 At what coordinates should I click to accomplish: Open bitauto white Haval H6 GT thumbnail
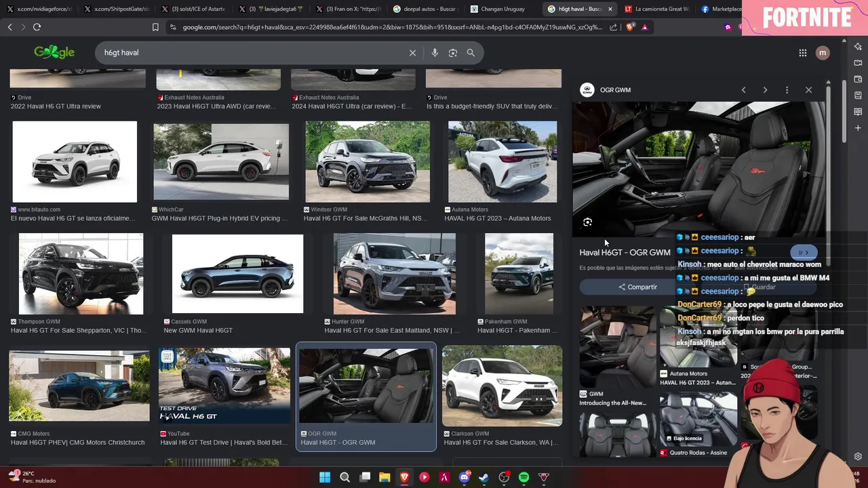pyautogui.click(x=75, y=161)
